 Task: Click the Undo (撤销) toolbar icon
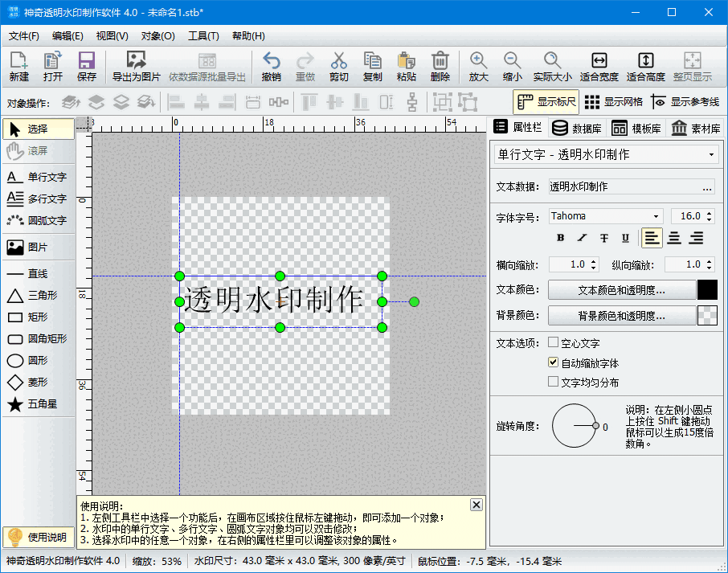pyautogui.click(x=273, y=64)
